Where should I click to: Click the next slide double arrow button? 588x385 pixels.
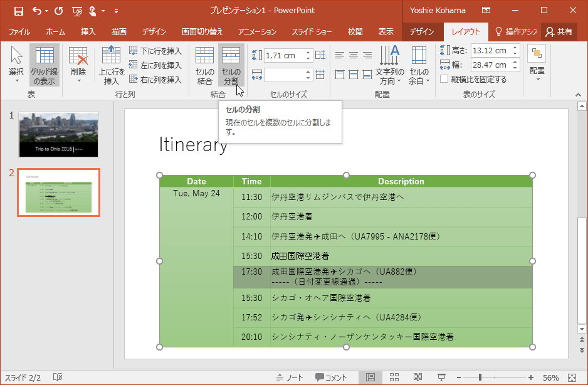click(582, 351)
